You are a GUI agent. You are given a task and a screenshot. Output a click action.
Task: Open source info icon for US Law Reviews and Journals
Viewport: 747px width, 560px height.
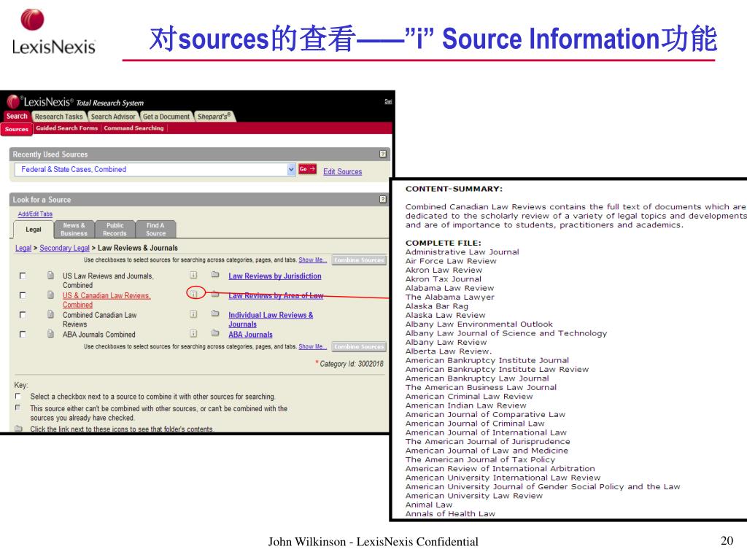point(193,275)
